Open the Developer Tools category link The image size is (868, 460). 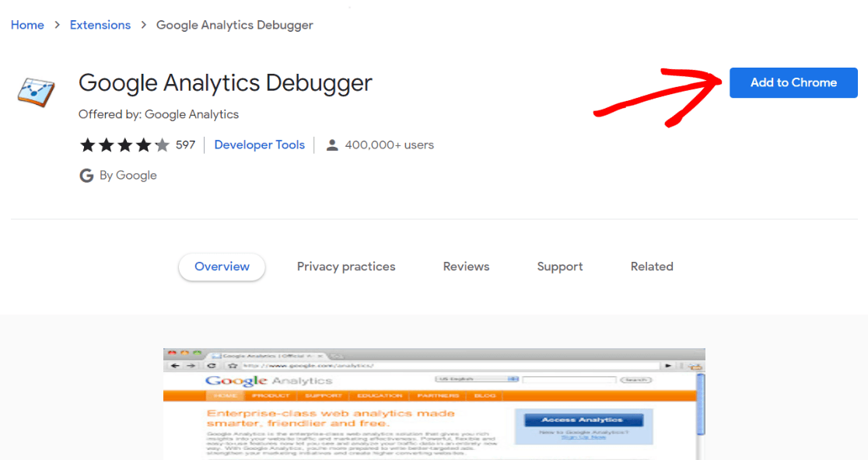pos(260,145)
